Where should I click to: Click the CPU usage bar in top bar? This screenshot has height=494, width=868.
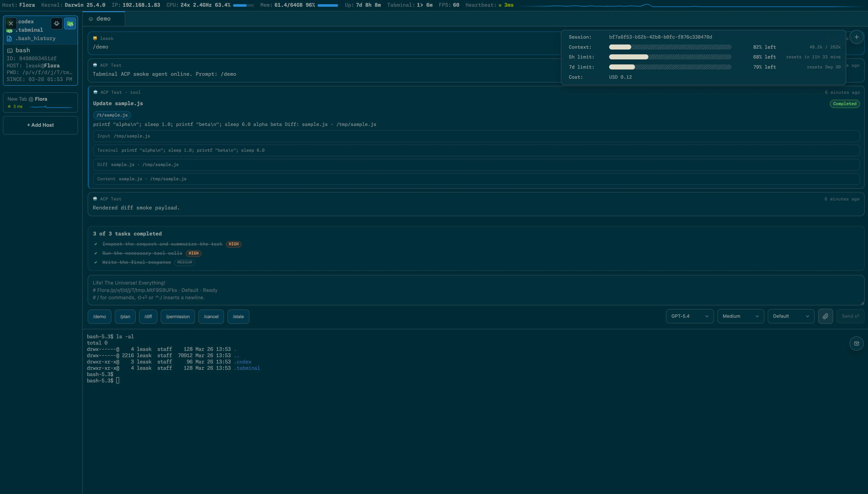coord(243,5)
